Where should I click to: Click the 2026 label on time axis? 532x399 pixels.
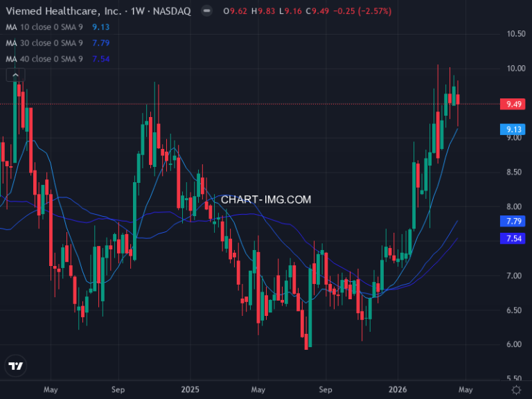[x=398, y=389]
